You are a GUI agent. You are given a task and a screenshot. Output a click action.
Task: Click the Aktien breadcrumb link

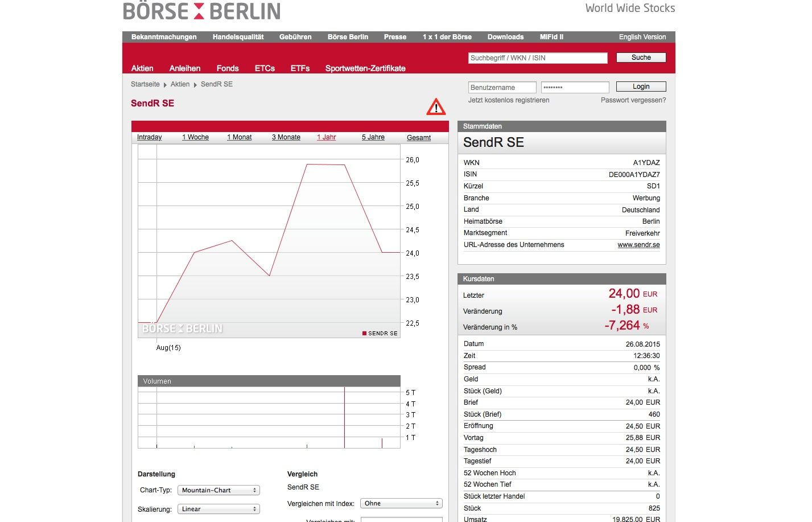click(x=180, y=84)
